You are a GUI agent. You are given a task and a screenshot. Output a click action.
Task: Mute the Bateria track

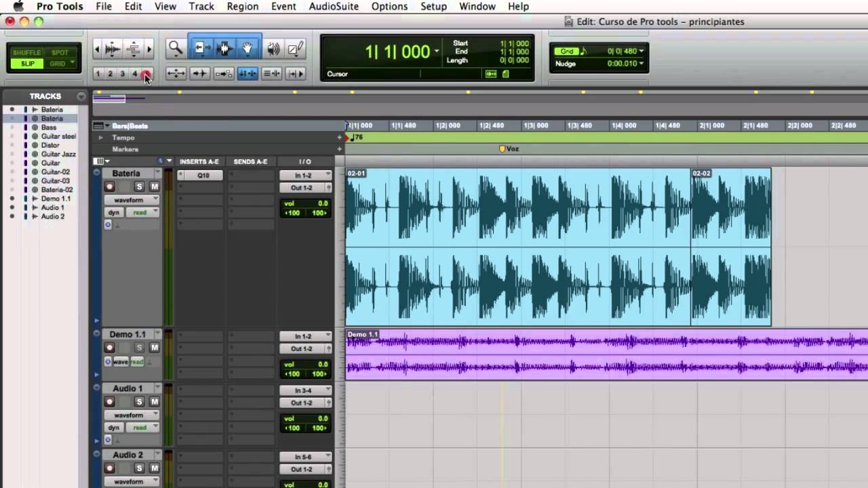click(155, 187)
